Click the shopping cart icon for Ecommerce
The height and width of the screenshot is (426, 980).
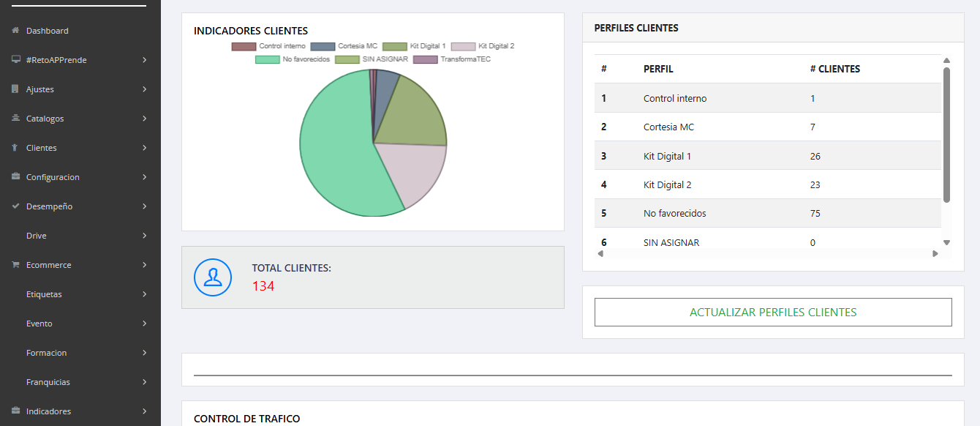click(x=15, y=265)
